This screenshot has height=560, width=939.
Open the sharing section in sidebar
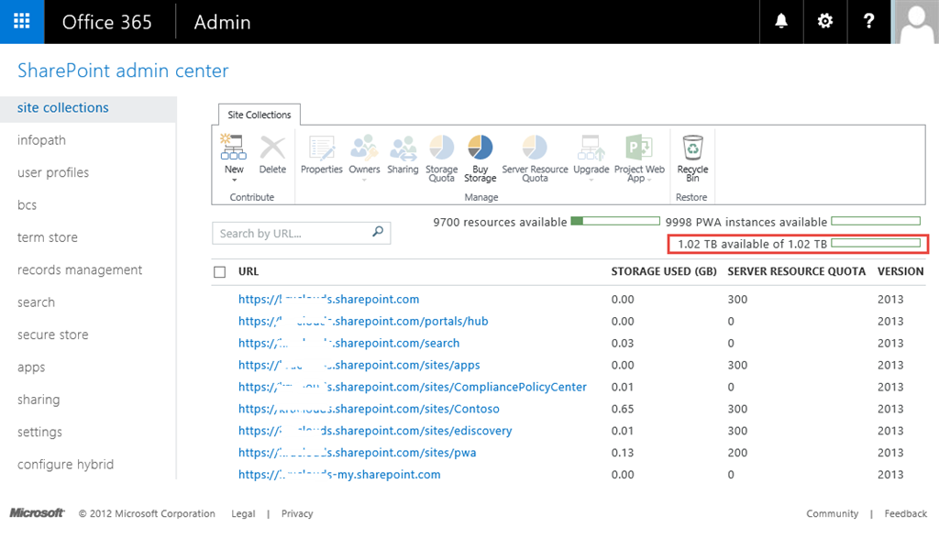coord(39,400)
